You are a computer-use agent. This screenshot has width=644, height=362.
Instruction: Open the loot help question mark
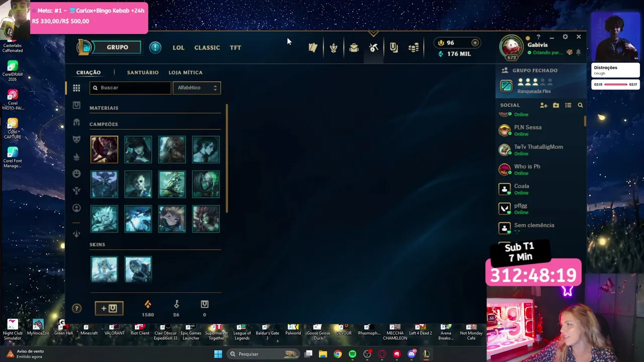point(76,308)
